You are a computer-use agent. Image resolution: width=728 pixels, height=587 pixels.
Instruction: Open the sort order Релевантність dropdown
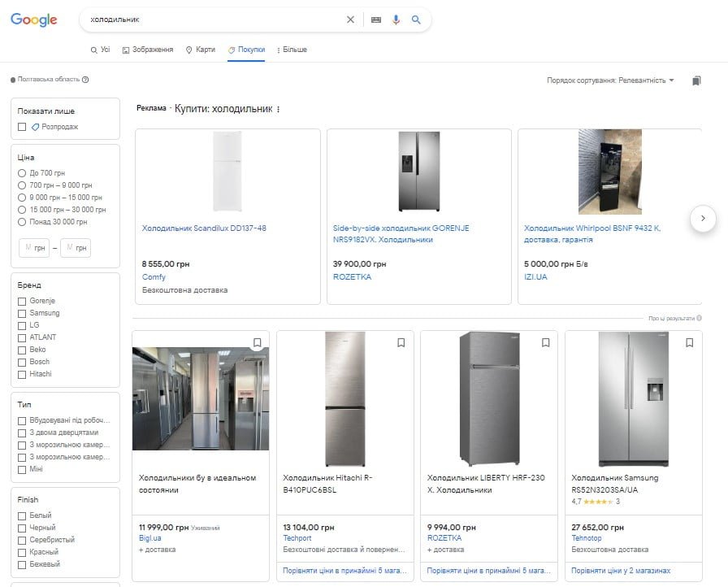pyautogui.click(x=610, y=80)
